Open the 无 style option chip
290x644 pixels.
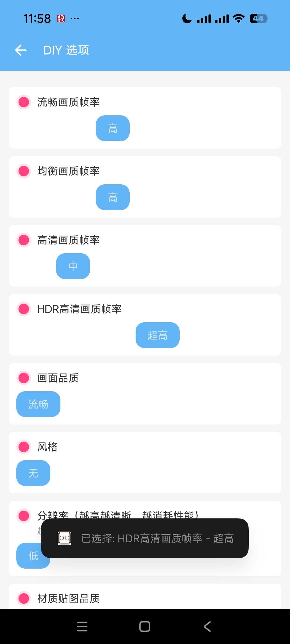[33, 473]
